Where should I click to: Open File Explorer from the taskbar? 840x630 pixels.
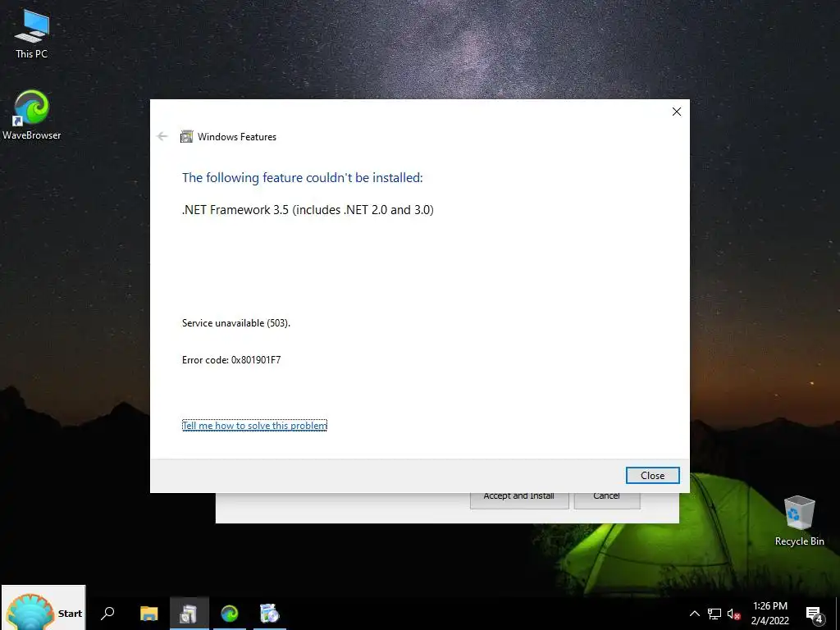[x=148, y=614]
